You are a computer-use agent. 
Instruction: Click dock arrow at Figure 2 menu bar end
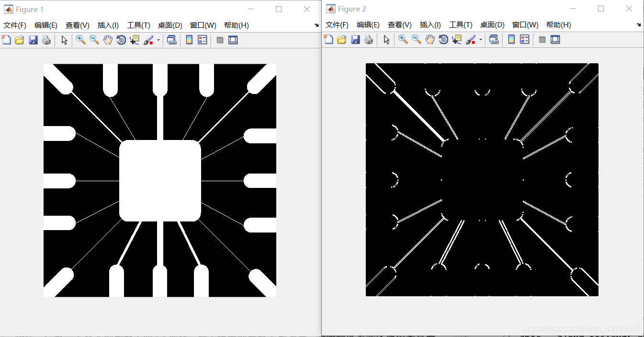click(x=639, y=25)
